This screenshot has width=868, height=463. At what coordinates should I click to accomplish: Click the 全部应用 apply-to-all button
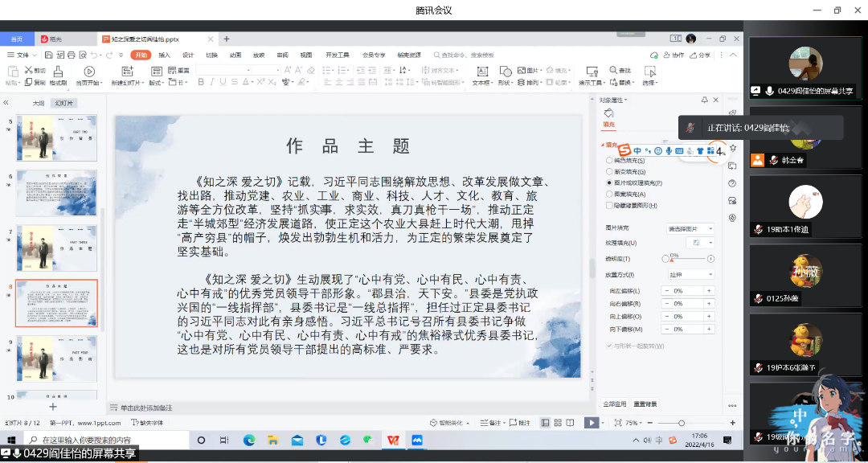coord(614,404)
